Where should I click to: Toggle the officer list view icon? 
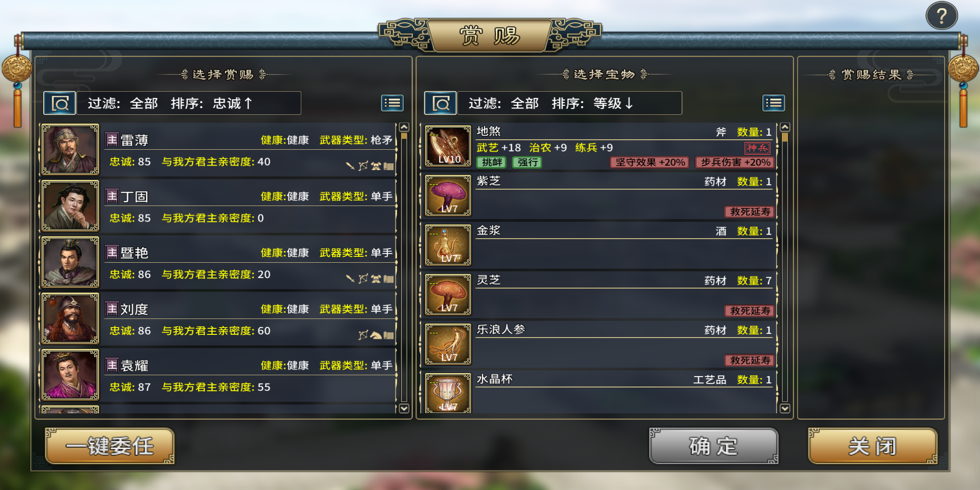coord(392,103)
